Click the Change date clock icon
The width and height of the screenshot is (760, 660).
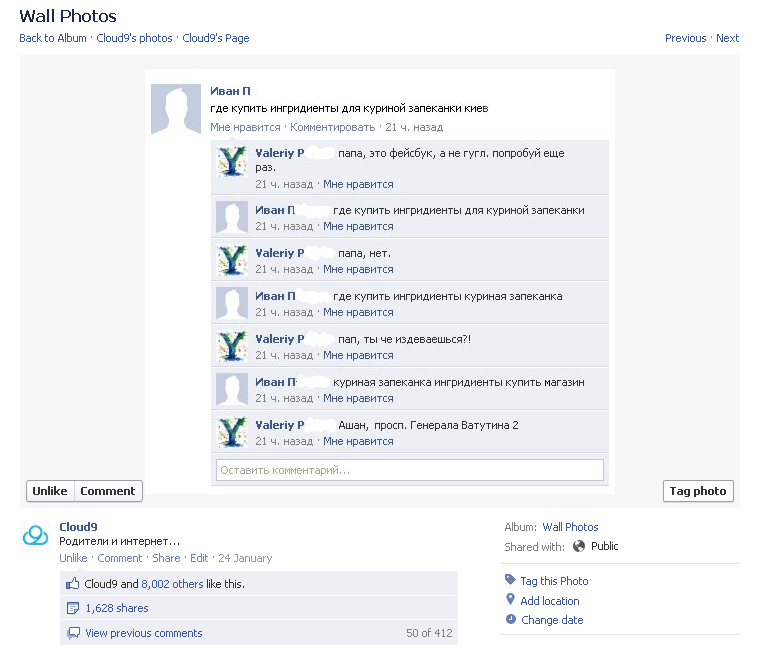pos(510,620)
